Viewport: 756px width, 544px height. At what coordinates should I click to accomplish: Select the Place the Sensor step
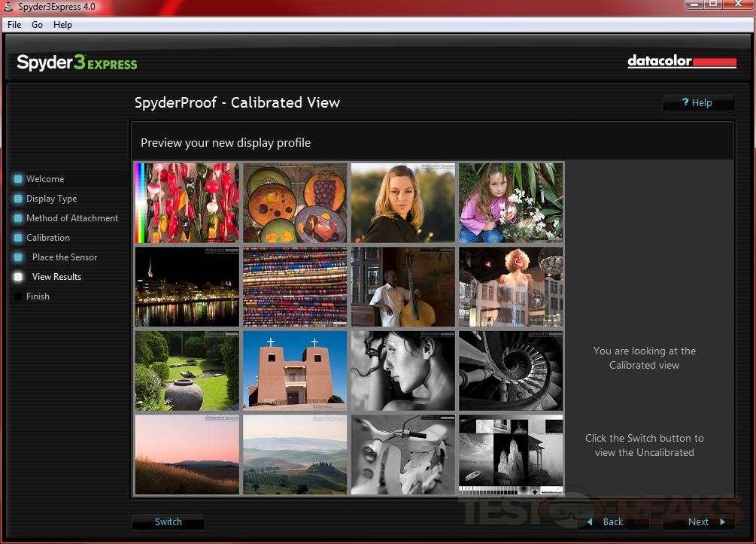(x=65, y=257)
